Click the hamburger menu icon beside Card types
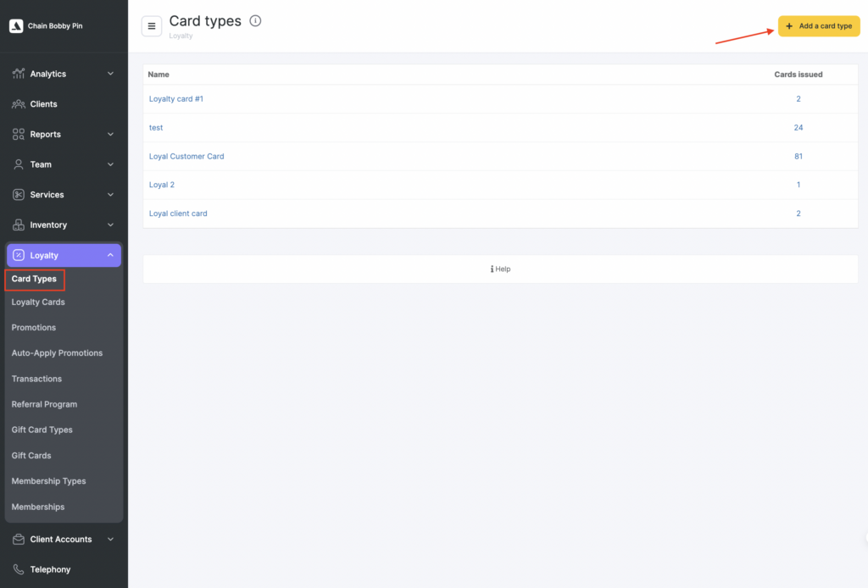868x588 pixels. point(152,26)
